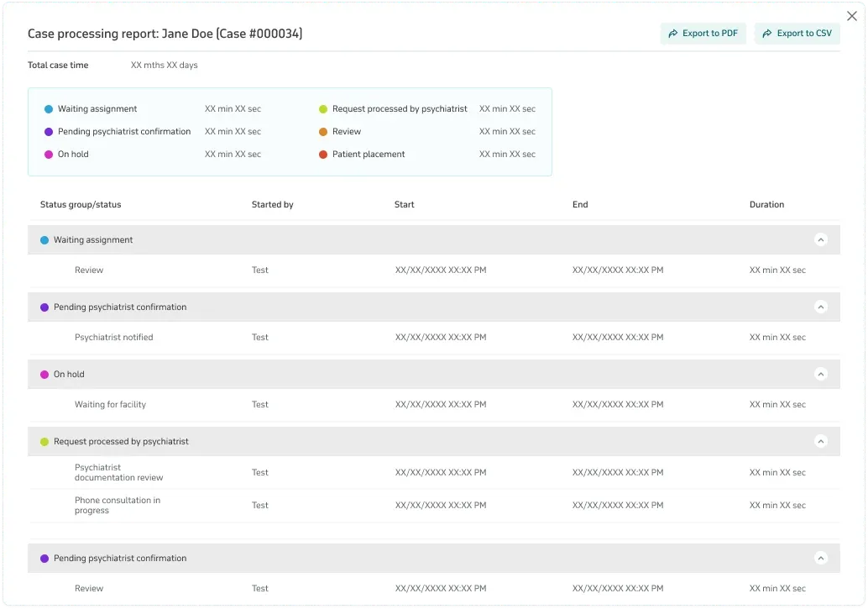Click end date in Psychiatrist documentation review row
Viewport: 868px width, 609px height.
(618, 473)
